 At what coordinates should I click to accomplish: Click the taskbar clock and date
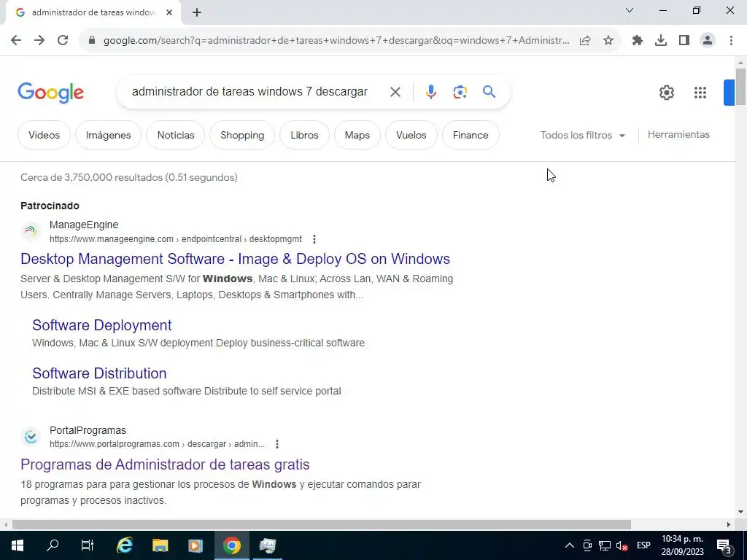682,545
